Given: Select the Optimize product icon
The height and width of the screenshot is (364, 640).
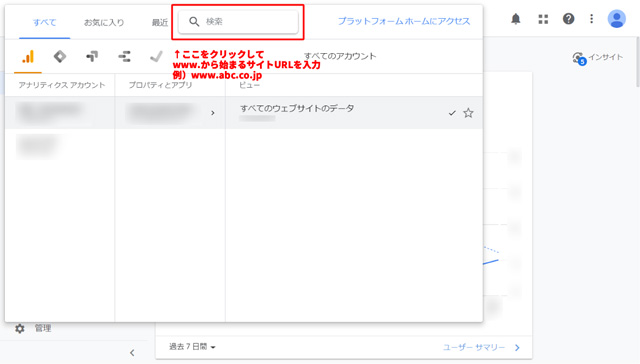Looking at the screenshot, I should pos(92,56).
